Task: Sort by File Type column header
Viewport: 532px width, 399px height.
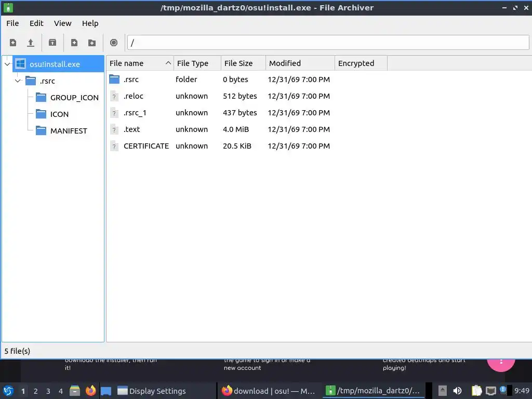Action: 197,63
